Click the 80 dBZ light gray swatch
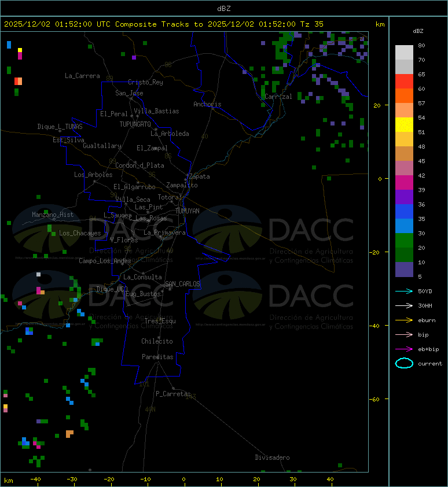 [x=404, y=52]
